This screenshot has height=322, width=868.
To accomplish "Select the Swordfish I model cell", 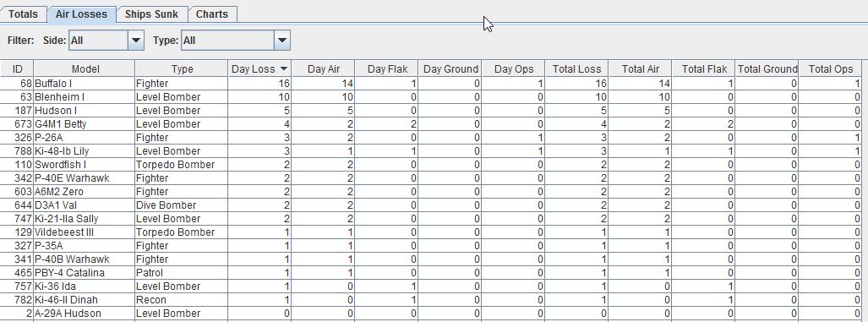I will (x=85, y=164).
